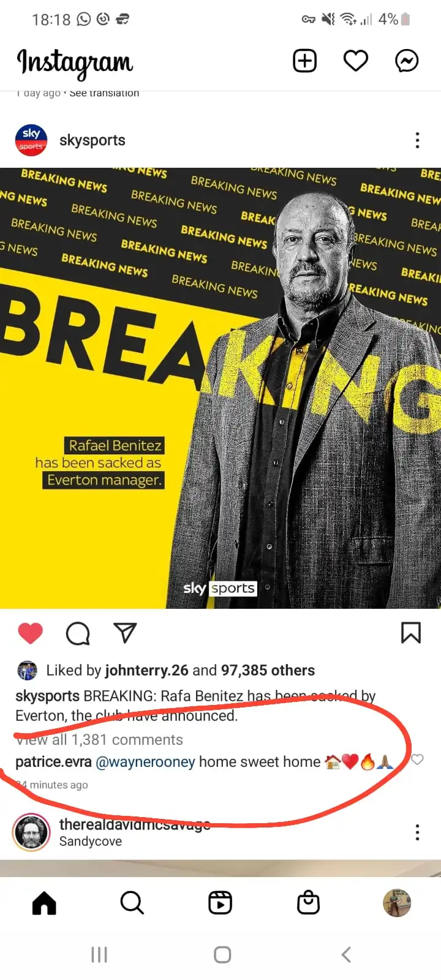This screenshot has height=980, width=441.
Task: Open therealdavidmcsavage post three-dot menu
Action: [418, 832]
